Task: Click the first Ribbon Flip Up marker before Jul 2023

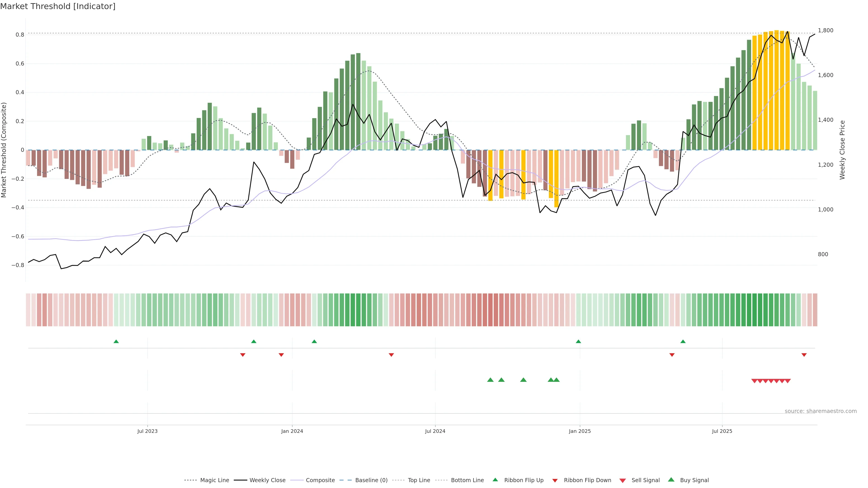Action: [x=116, y=342]
